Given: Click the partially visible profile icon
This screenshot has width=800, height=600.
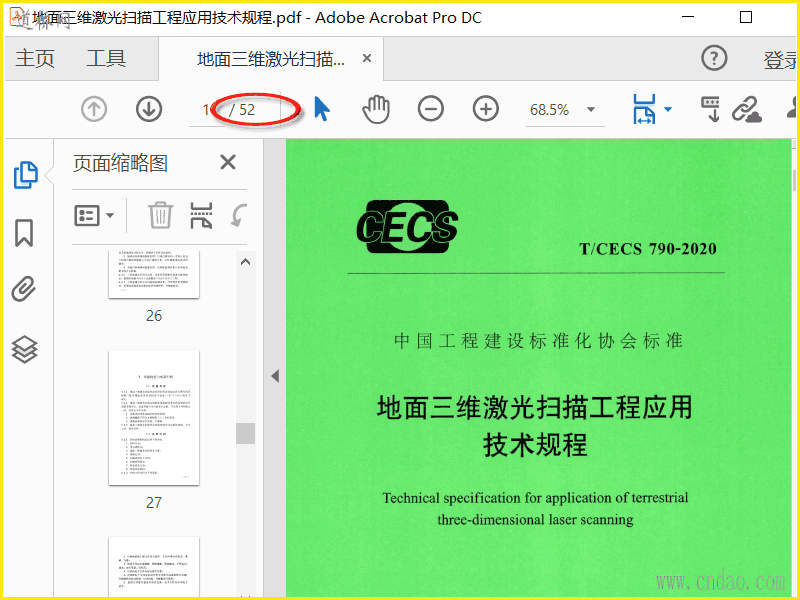Looking at the screenshot, I should [791, 108].
